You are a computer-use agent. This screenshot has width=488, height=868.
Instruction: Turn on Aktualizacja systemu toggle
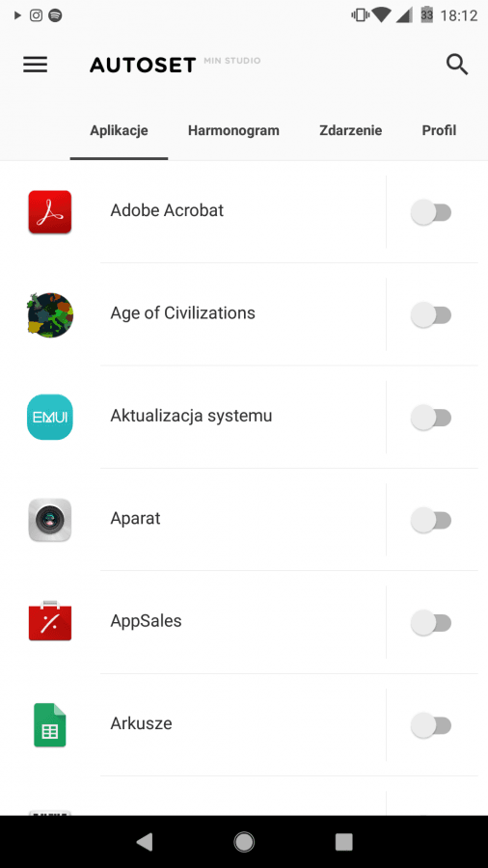click(431, 418)
